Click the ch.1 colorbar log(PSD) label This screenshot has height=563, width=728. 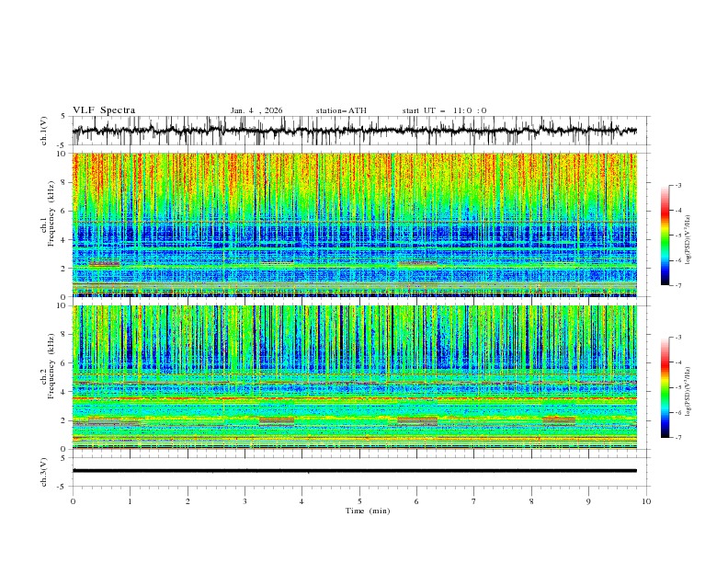tap(688, 240)
